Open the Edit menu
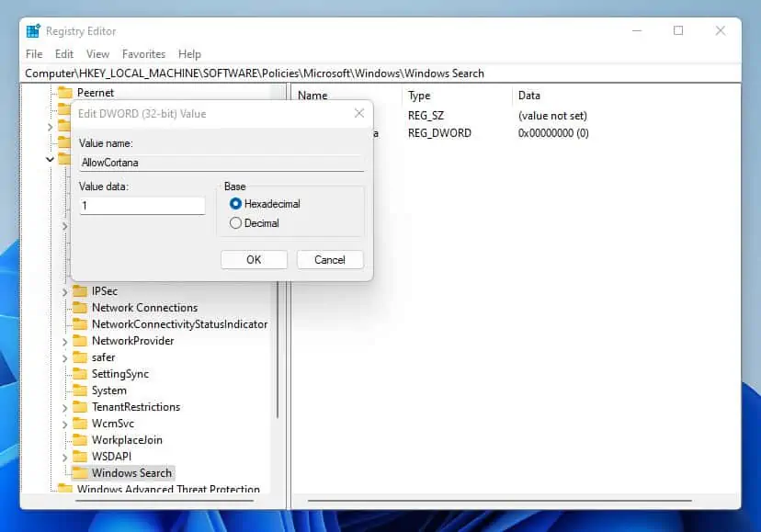Image resolution: width=761 pixels, height=532 pixels. (x=64, y=54)
